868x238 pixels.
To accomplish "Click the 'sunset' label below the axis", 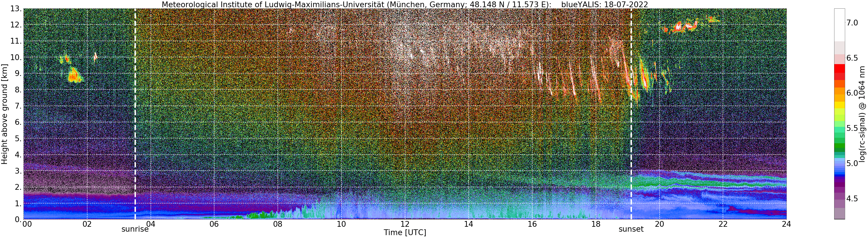I will [631, 229].
